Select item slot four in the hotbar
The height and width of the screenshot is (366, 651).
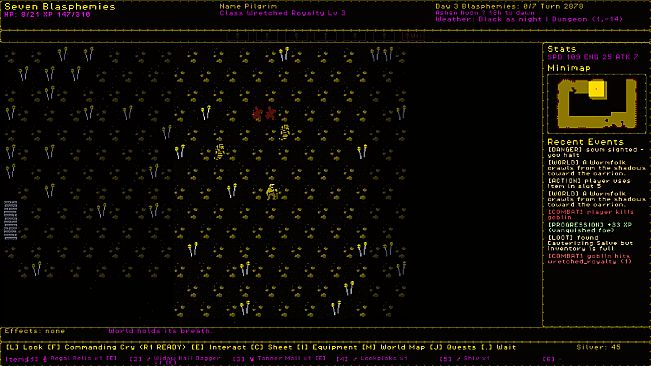point(372,359)
